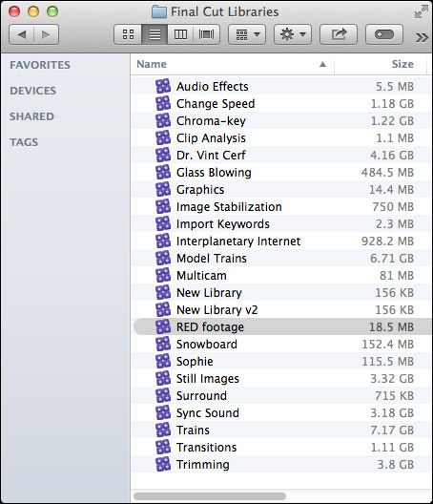Show hidden toolbar items via double chevron

coord(422,37)
